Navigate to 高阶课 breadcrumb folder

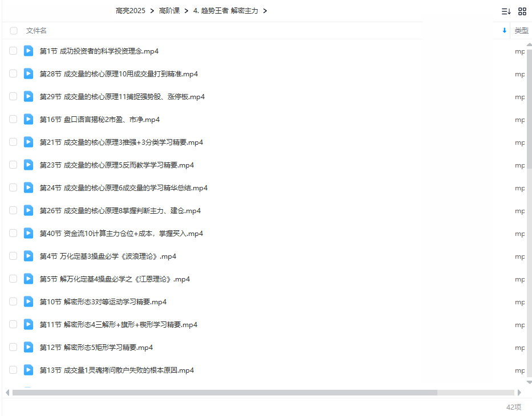pyautogui.click(x=169, y=11)
